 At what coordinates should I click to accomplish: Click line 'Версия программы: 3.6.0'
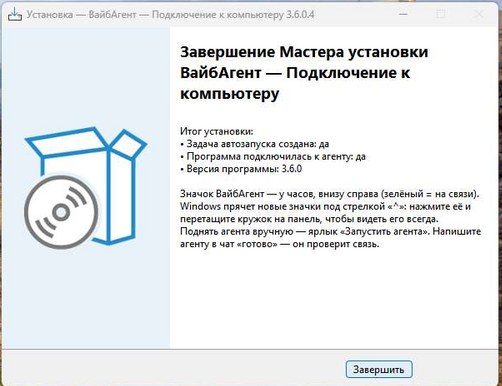[244, 169]
